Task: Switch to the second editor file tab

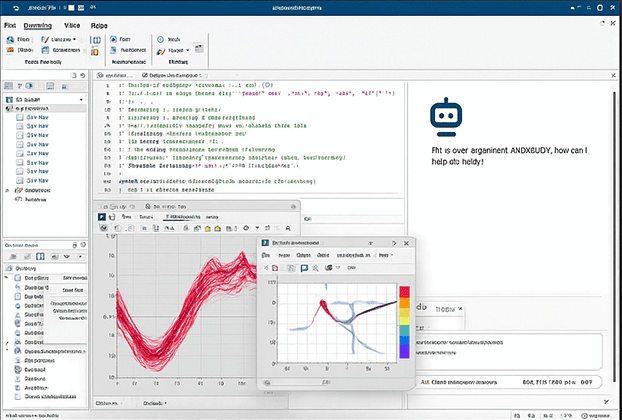Action: [173, 75]
